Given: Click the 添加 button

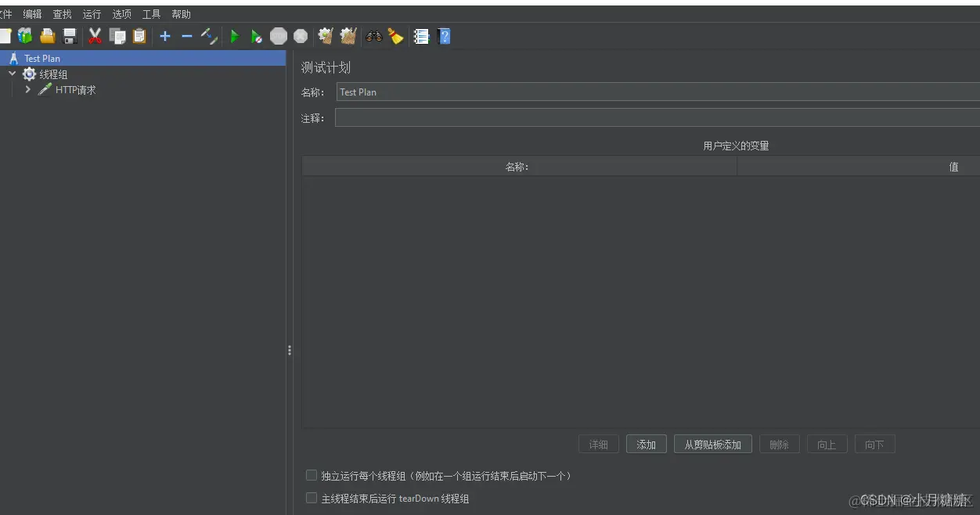Looking at the screenshot, I should point(646,444).
